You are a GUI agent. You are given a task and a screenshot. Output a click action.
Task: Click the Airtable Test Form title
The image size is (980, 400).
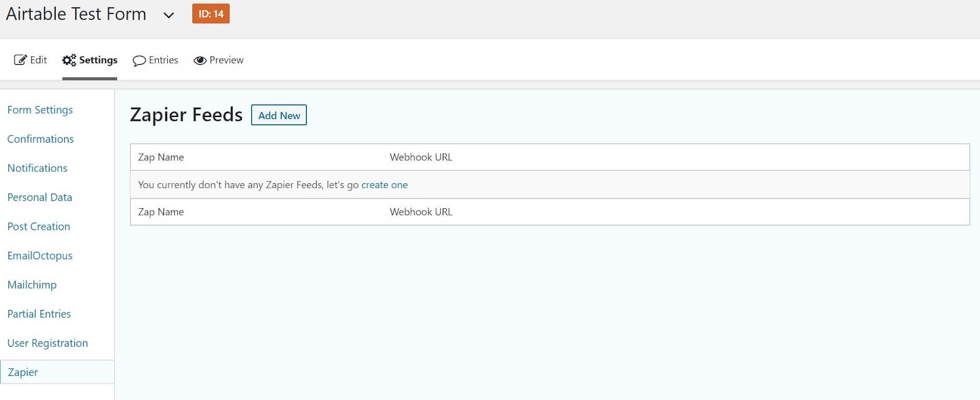point(76,14)
